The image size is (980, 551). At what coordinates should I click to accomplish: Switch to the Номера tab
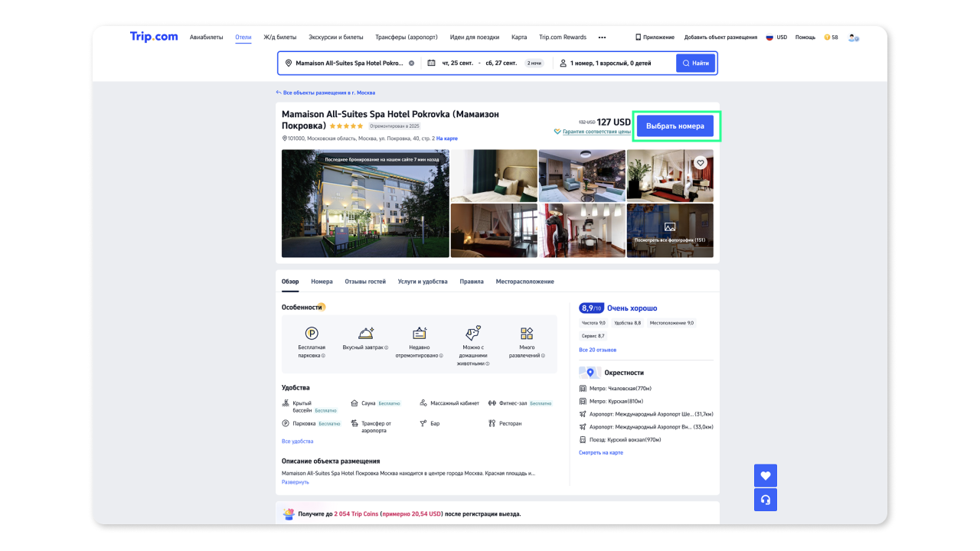(x=322, y=282)
